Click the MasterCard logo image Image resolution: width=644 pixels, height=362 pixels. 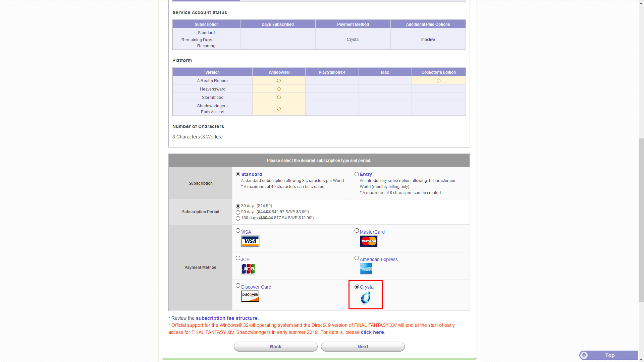(x=369, y=241)
